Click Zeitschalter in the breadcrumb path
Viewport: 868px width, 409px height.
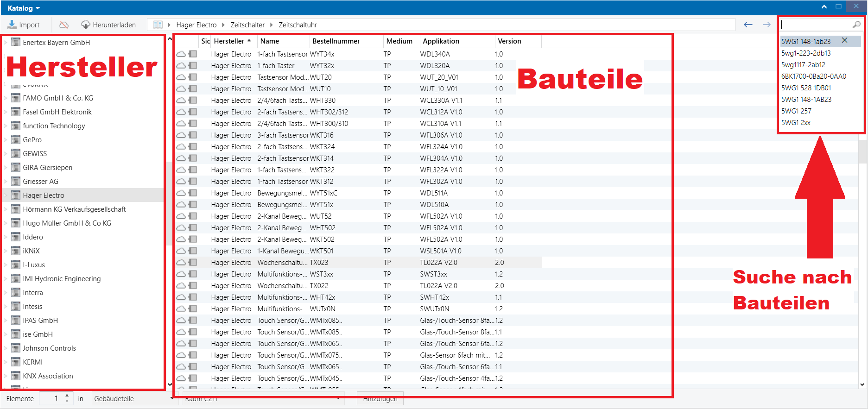pyautogui.click(x=247, y=25)
